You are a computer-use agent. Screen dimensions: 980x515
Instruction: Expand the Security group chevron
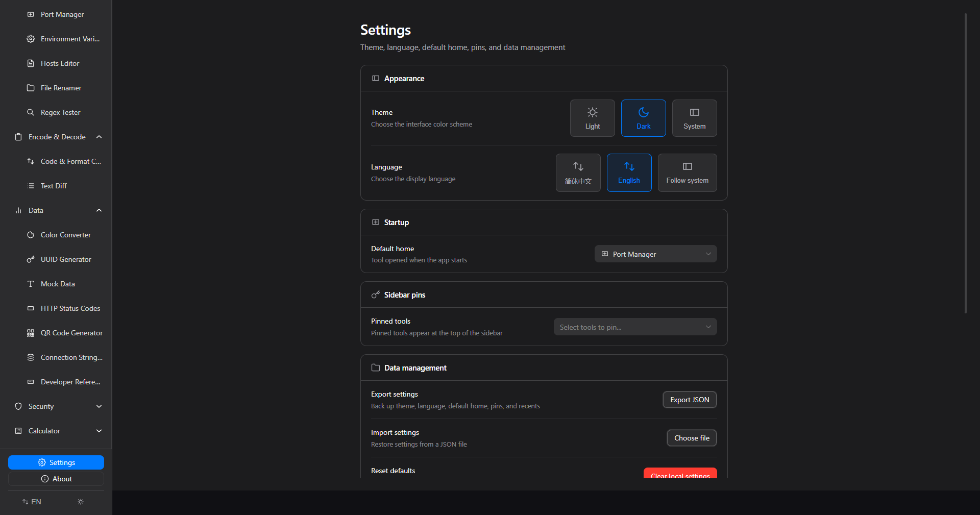(x=99, y=406)
